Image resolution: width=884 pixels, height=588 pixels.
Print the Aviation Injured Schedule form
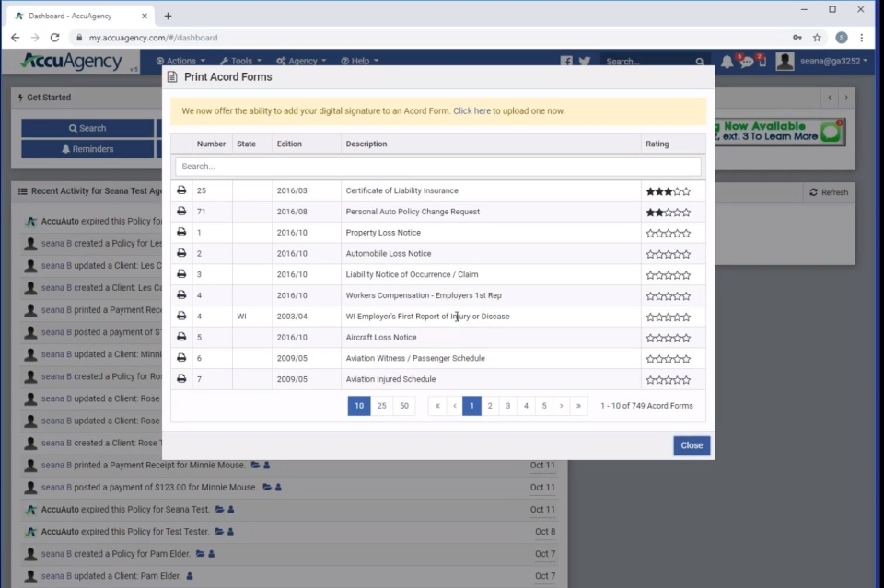(181, 378)
